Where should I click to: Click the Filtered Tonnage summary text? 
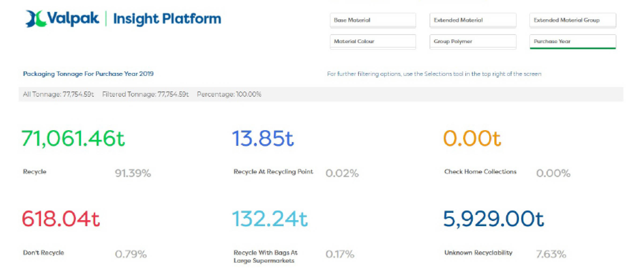tap(145, 94)
